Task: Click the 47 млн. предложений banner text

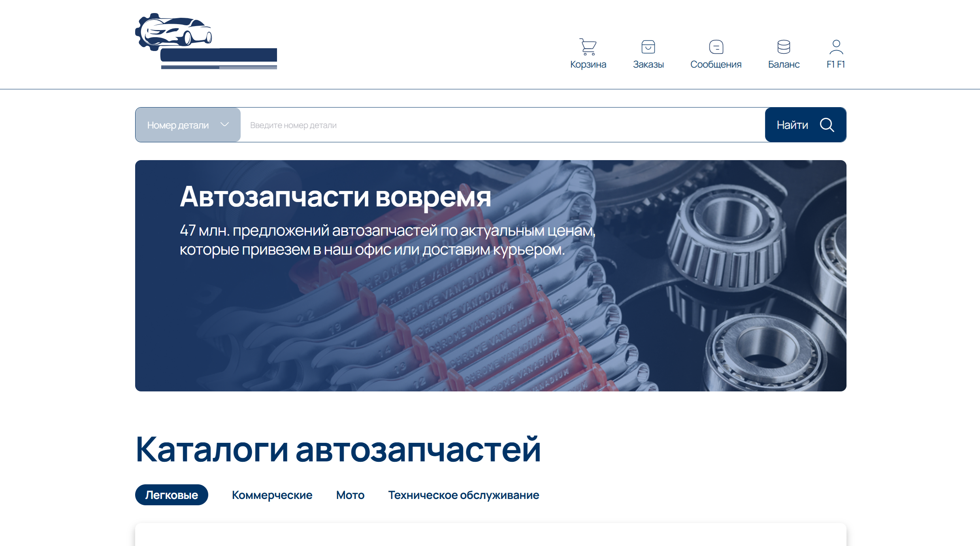Action: (388, 240)
